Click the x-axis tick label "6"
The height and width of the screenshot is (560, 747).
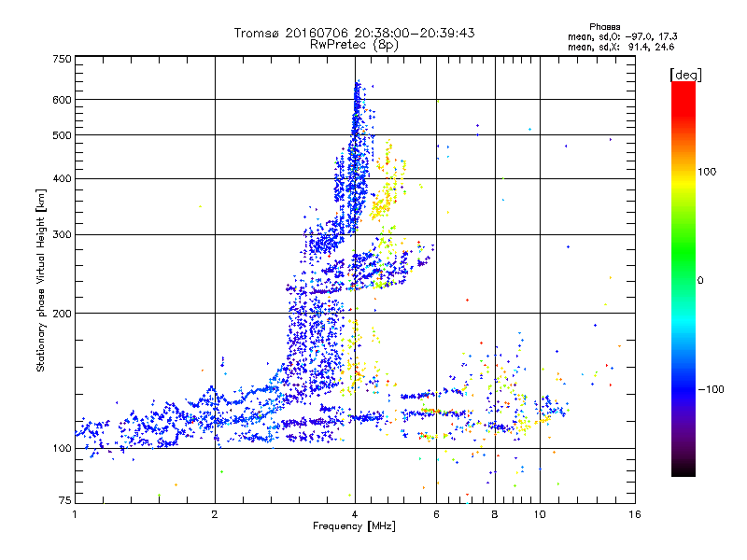click(436, 514)
